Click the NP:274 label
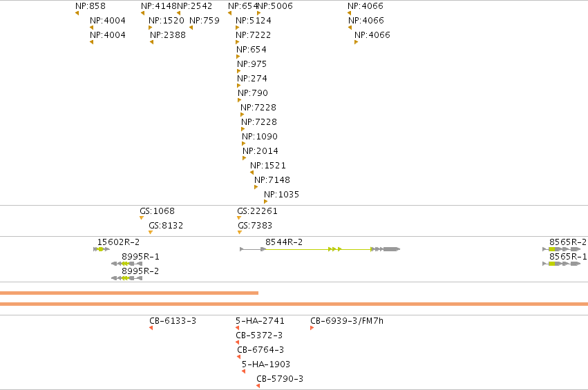This screenshot has height=390, width=588. [252, 79]
